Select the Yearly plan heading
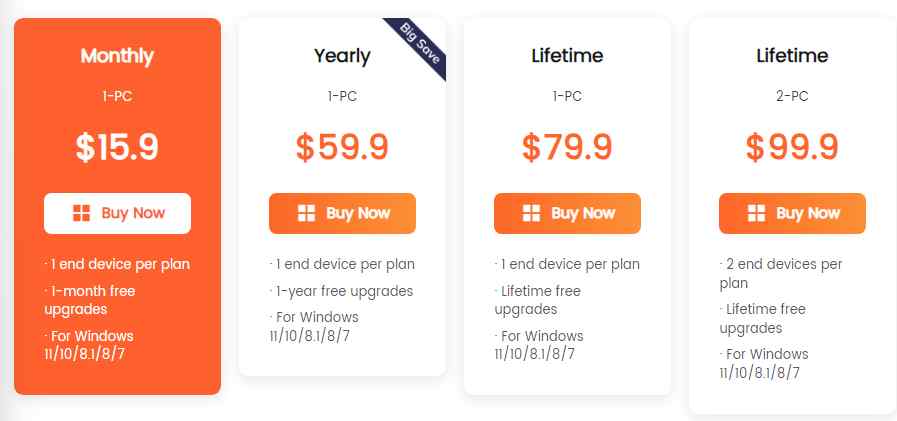 coord(342,56)
